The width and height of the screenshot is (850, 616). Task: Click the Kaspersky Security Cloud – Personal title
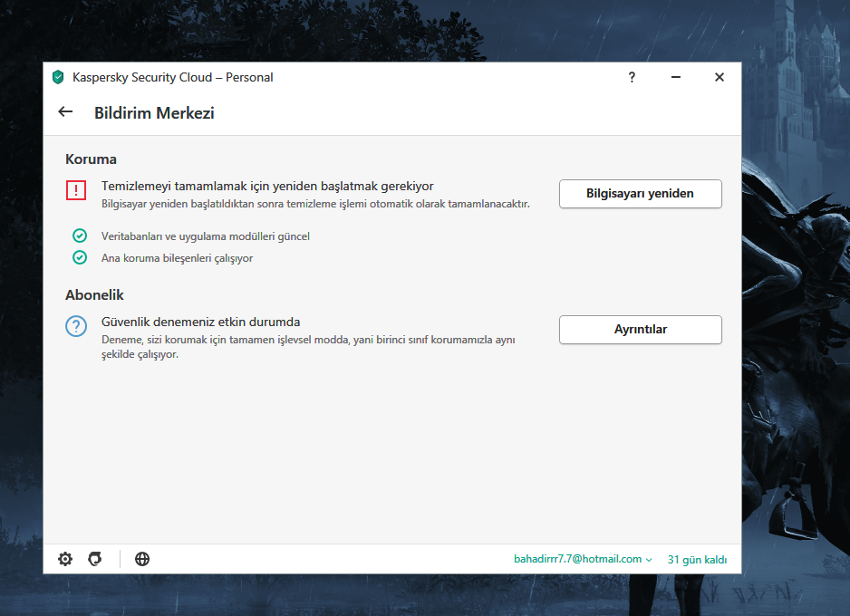(x=173, y=78)
